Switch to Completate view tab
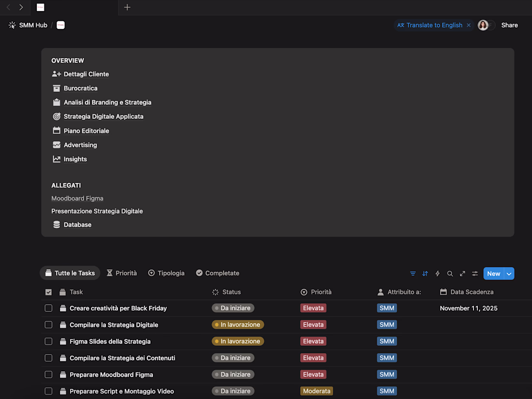This screenshot has width=532, height=399. click(218, 273)
